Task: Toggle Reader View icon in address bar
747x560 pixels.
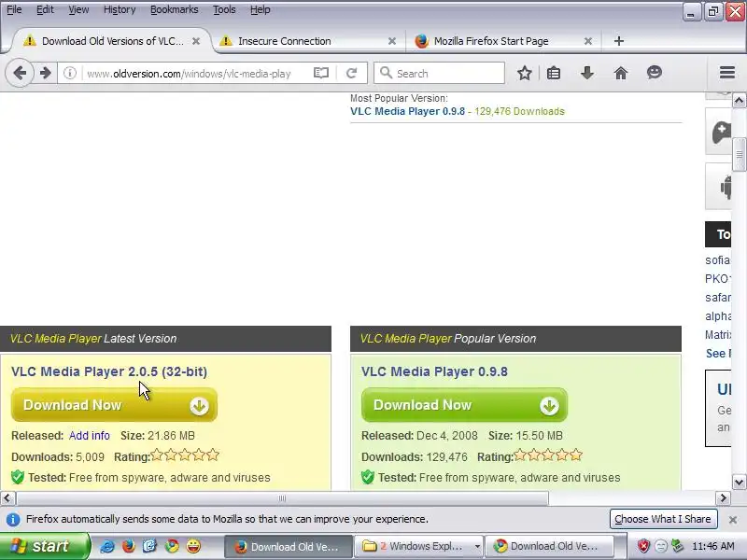Action: pos(321,73)
